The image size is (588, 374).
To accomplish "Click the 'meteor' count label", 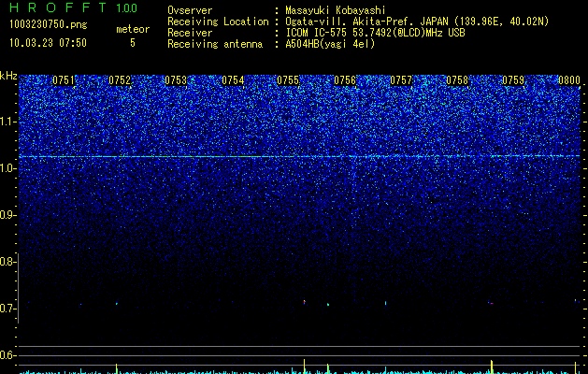I will click(x=133, y=29).
